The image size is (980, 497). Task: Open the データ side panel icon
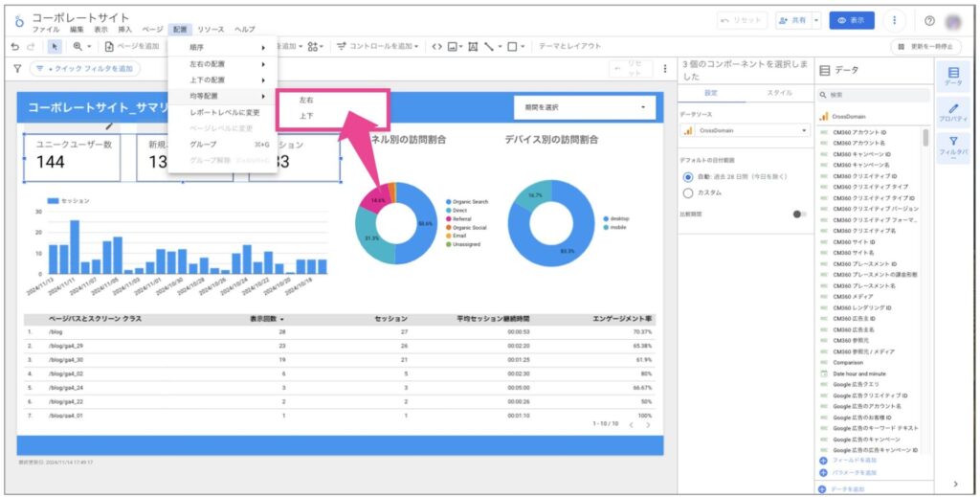click(953, 77)
